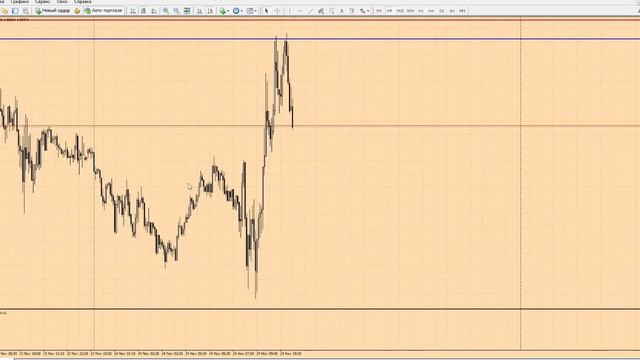Switch to the M1 timeframe

[379, 11]
